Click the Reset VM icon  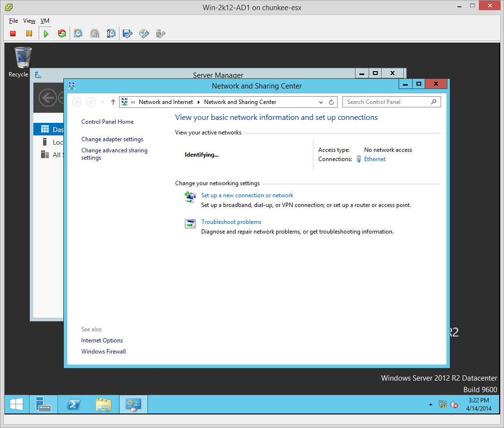coord(62,33)
